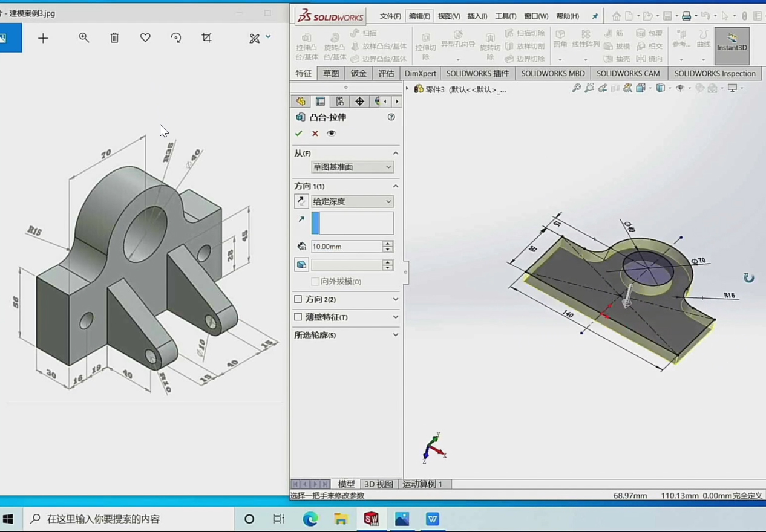Click the heart favorite icon
This screenshot has width=766, height=532.
[145, 38]
